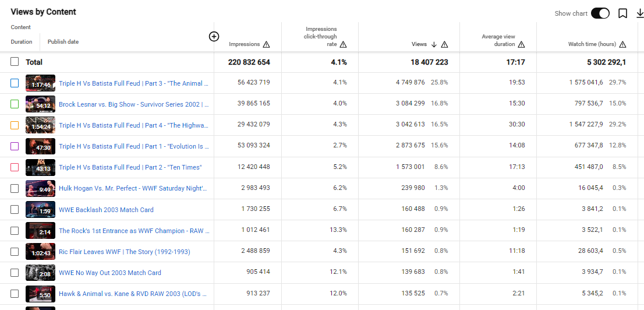Image resolution: width=644 pixels, height=310 pixels.
Task: Toggle the Show chart switch
Action: point(600,13)
